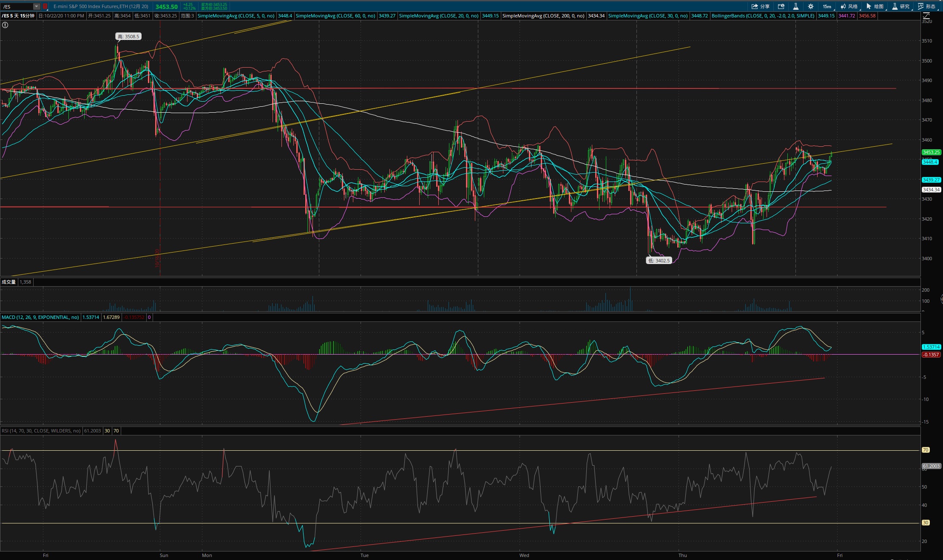Click the MACD value 1.67289 in header

(x=111, y=317)
